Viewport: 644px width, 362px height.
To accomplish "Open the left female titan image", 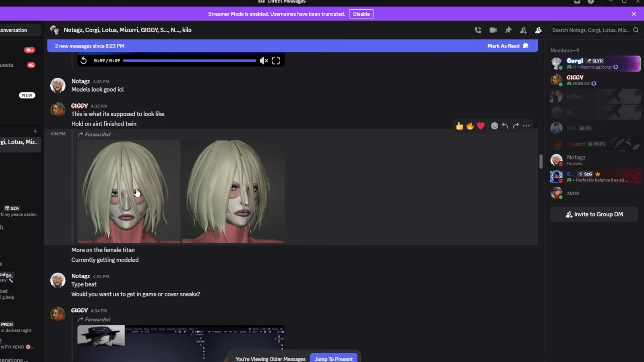I will click(x=129, y=191).
